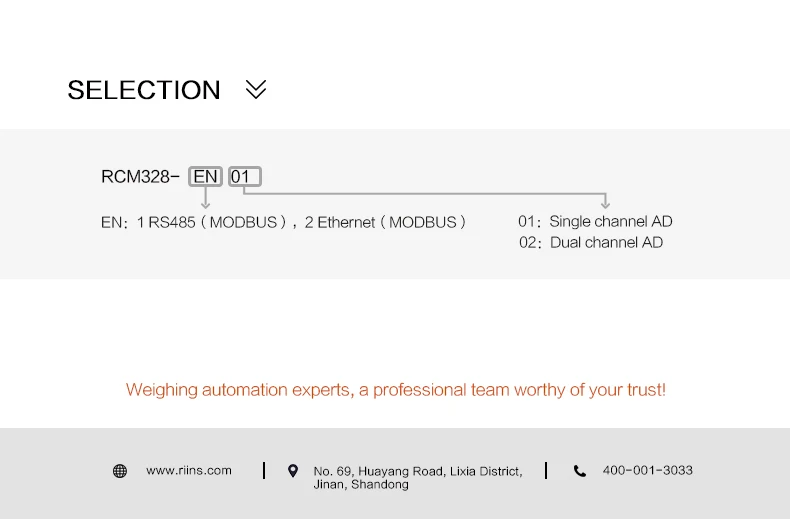Select the 01 code box

[244, 177]
